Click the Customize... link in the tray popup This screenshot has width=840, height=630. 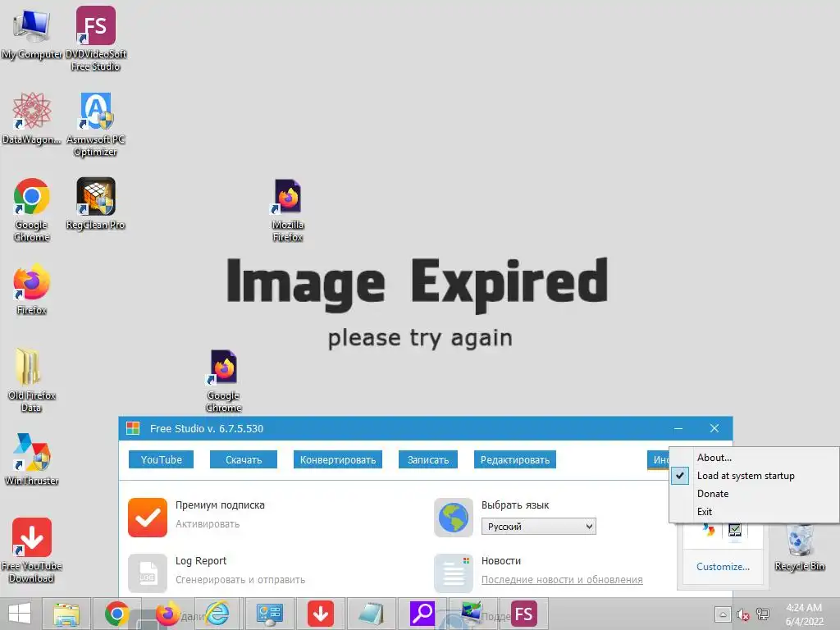(723, 567)
